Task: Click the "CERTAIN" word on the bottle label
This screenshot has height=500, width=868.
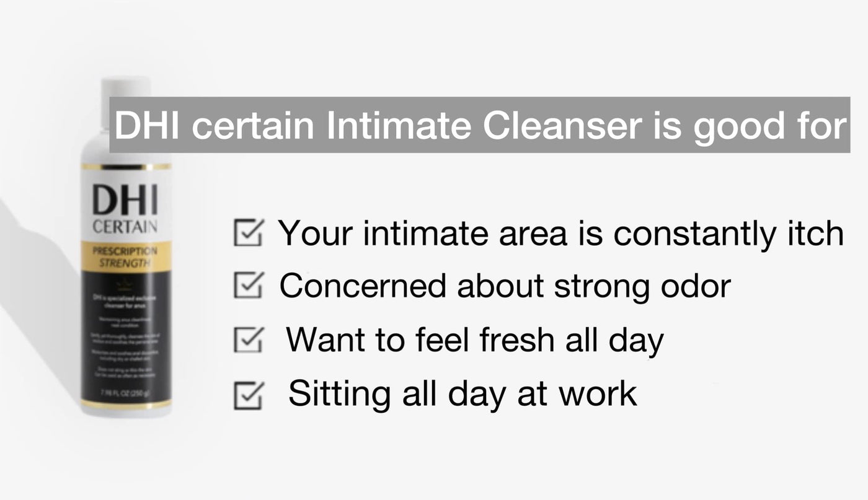Action: click(x=125, y=227)
